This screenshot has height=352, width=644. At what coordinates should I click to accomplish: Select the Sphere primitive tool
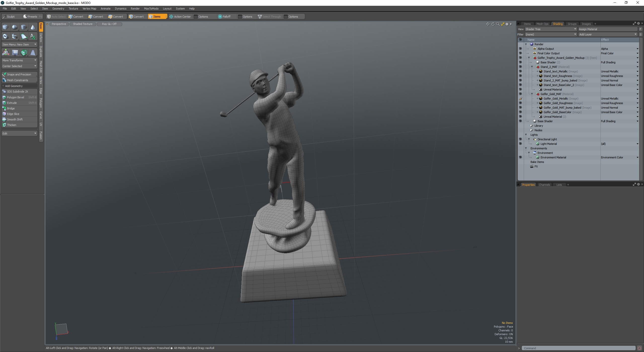click(15, 27)
